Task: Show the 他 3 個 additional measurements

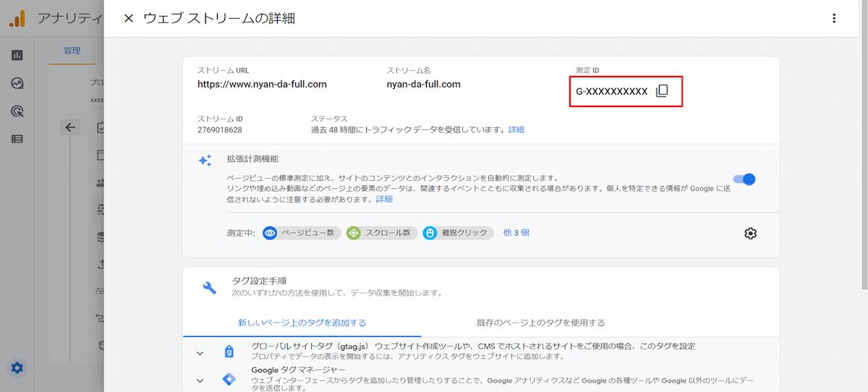Action: click(x=516, y=233)
